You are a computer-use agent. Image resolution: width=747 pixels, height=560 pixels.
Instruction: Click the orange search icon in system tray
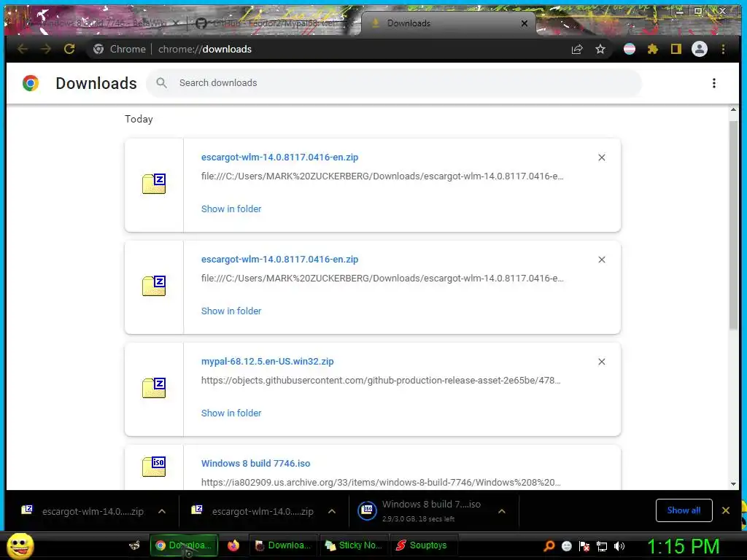click(x=549, y=546)
